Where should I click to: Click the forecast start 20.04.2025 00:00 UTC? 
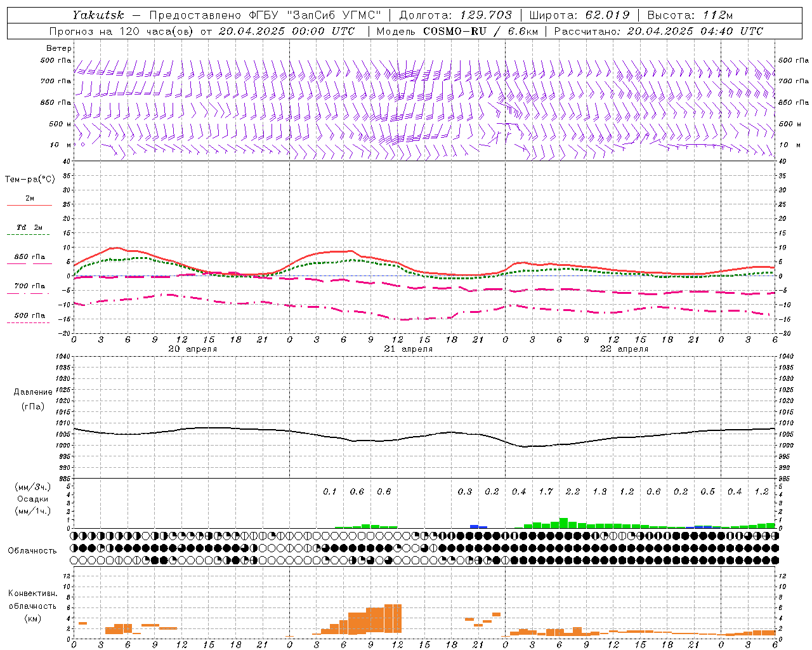point(287,31)
